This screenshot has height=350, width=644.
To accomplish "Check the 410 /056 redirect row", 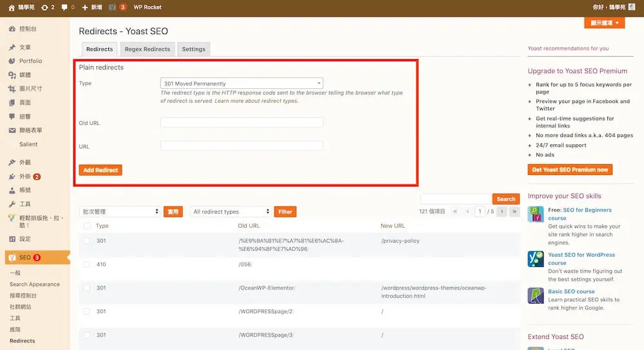I will pos(87,264).
